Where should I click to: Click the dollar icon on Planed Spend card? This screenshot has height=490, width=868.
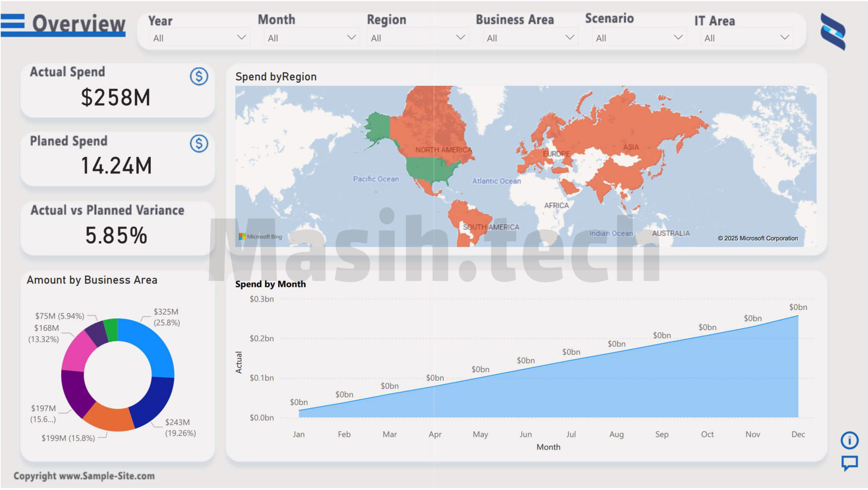pos(199,143)
